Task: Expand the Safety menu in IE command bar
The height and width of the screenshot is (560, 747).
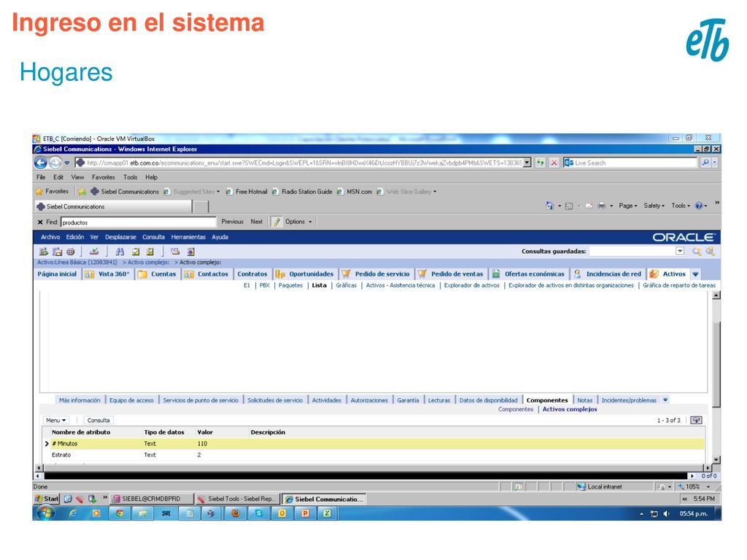Action: [654, 206]
